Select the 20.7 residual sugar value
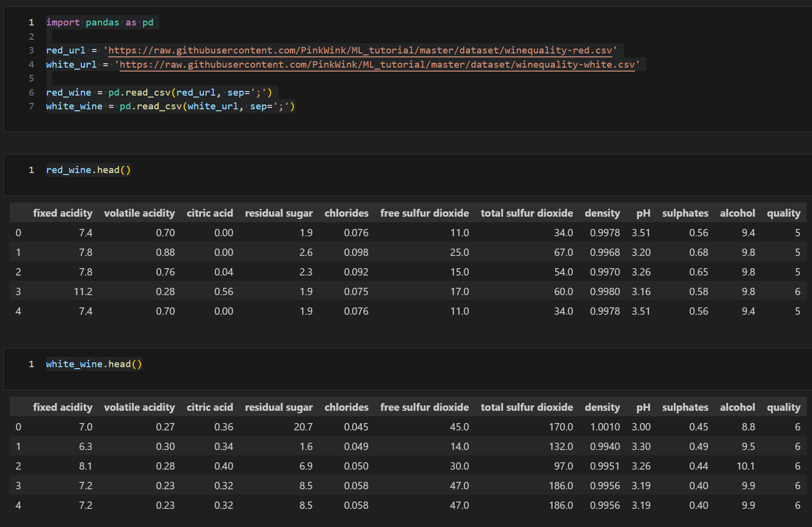 point(303,427)
